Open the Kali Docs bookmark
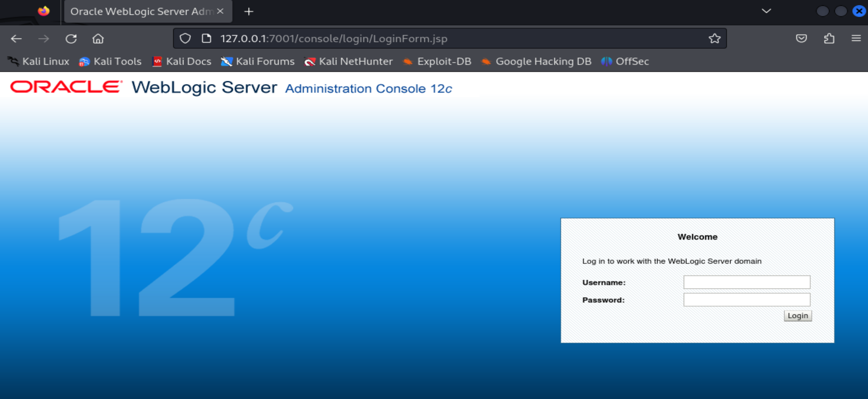 click(x=182, y=61)
